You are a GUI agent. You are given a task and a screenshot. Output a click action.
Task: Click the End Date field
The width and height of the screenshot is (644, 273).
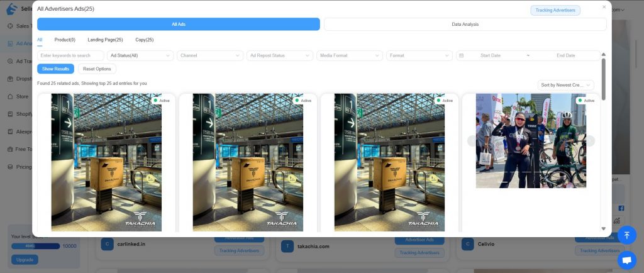[x=565, y=55]
